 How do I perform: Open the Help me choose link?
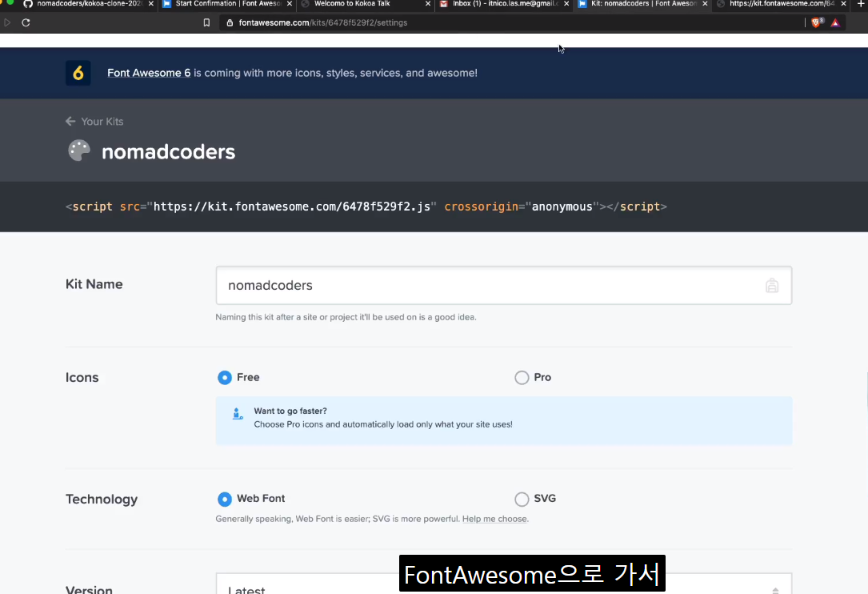point(494,520)
